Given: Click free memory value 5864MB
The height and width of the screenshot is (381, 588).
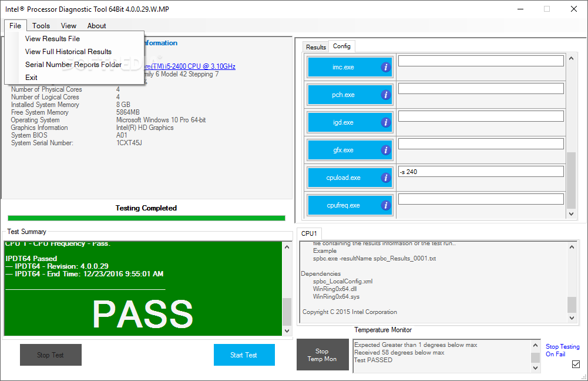Looking at the screenshot, I should click(128, 112).
